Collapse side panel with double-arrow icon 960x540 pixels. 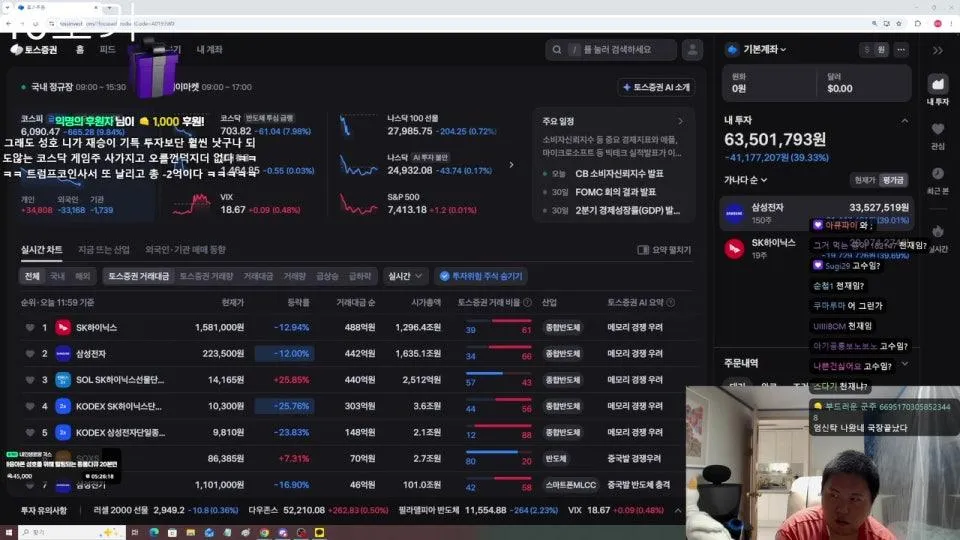pyautogui.click(x=937, y=50)
